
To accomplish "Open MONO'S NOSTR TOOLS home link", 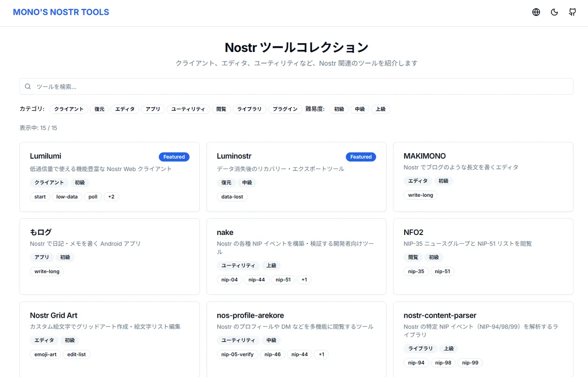I will coord(61,12).
